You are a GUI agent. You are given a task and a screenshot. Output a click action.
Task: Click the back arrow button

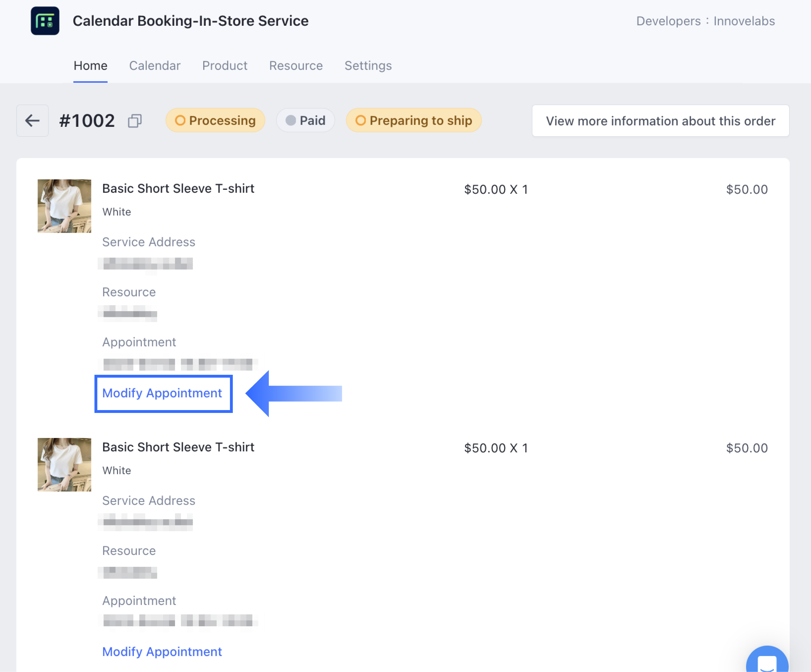32,121
